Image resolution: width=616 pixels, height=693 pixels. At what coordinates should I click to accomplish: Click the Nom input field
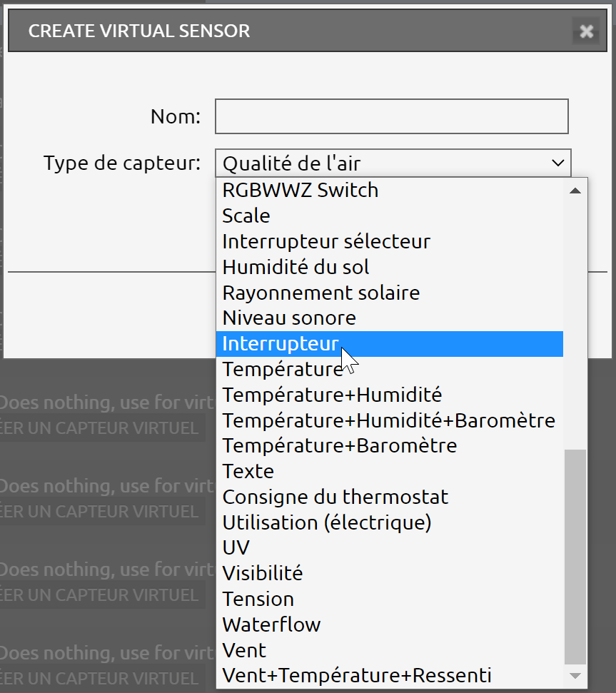coord(391,116)
